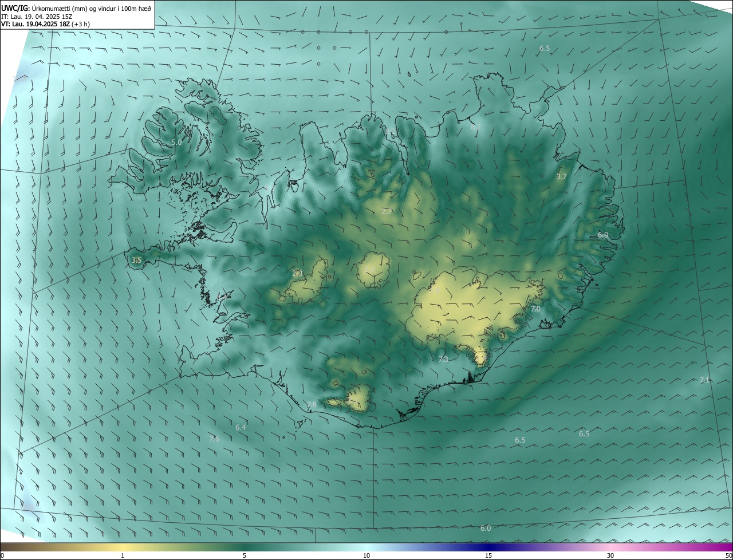The height and width of the screenshot is (560, 733).
Task: Click the colorbar tick label 30
Action: [610, 555]
